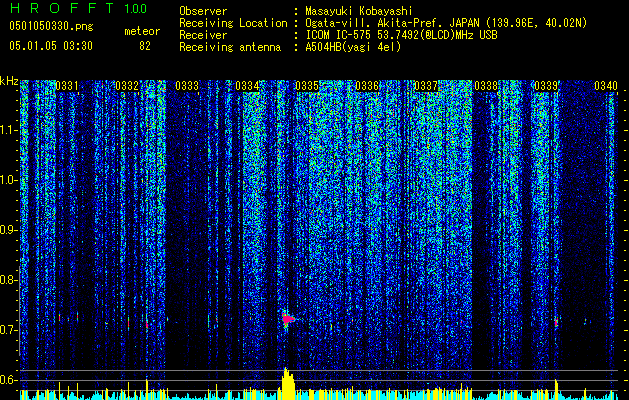Click the version number 1.0.0
The height and width of the screenshot is (400, 629).
tap(136, 9)
